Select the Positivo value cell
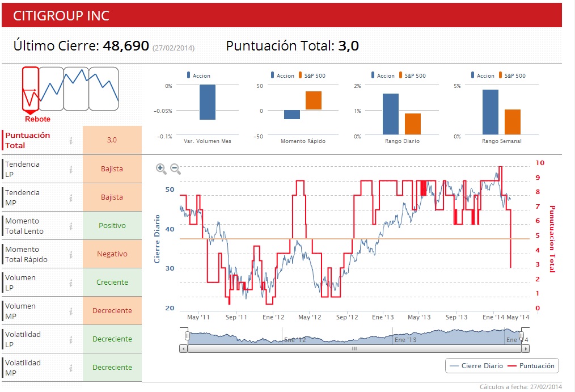The height and width of the screenshot is (392, 575). [112, 226]
